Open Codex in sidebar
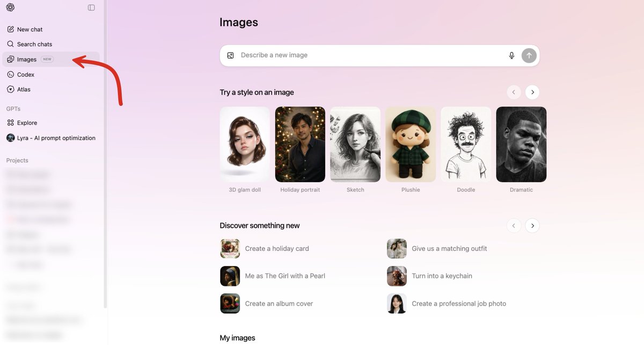The width and height of the screenshot is (644, 345). pos(51,74)
